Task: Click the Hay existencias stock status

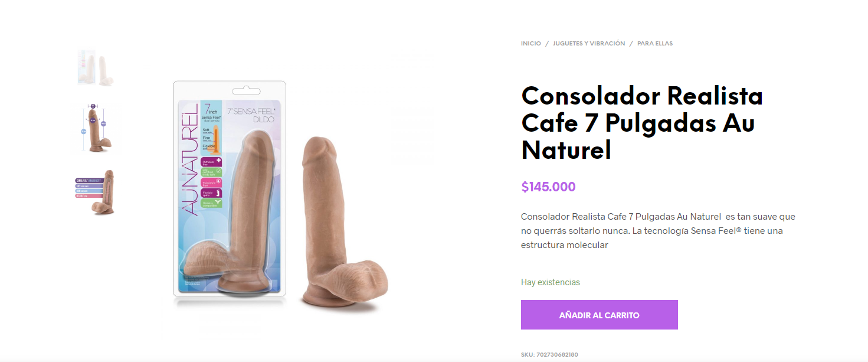Action: (551, 282)
